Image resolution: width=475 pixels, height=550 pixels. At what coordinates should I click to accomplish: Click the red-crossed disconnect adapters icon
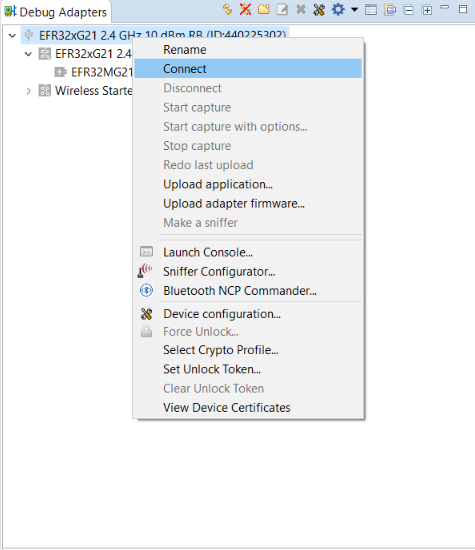245,9
